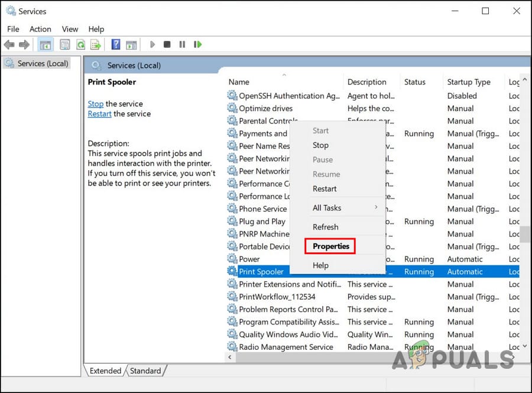532x393 pixels.
Task: Click the vertical scrollbar thumb in services list
Action: (x=525, y=233)
